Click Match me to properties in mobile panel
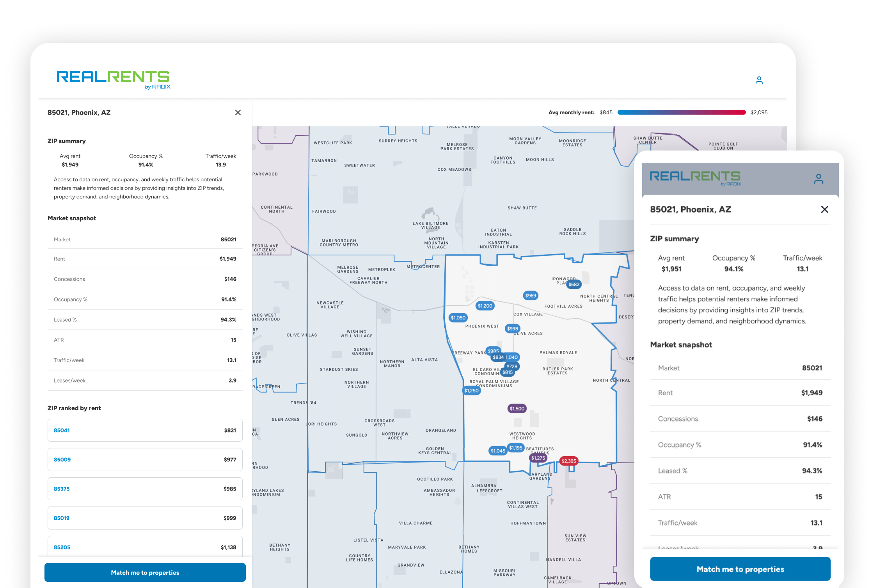Screen dimensions: 877x588 pos(740,569)
